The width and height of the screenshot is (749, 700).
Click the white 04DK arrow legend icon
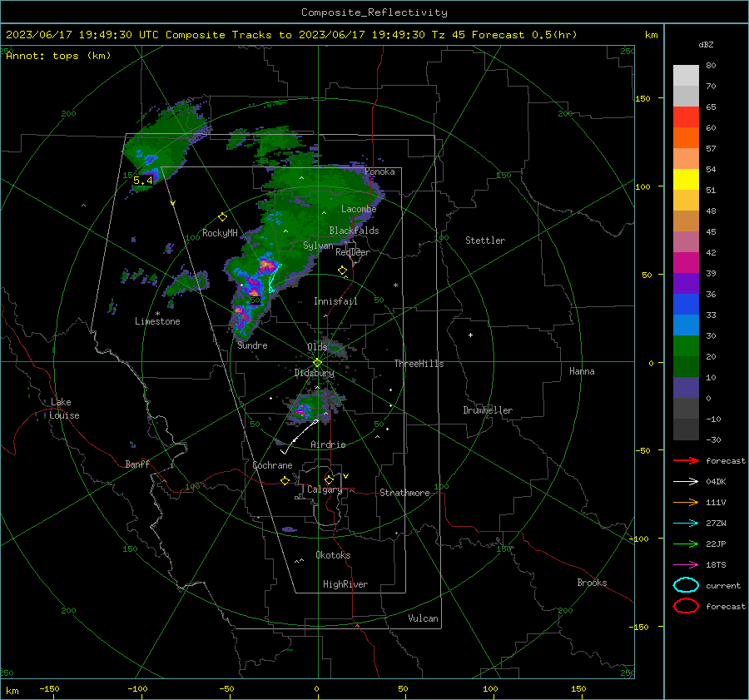(686, 481)
